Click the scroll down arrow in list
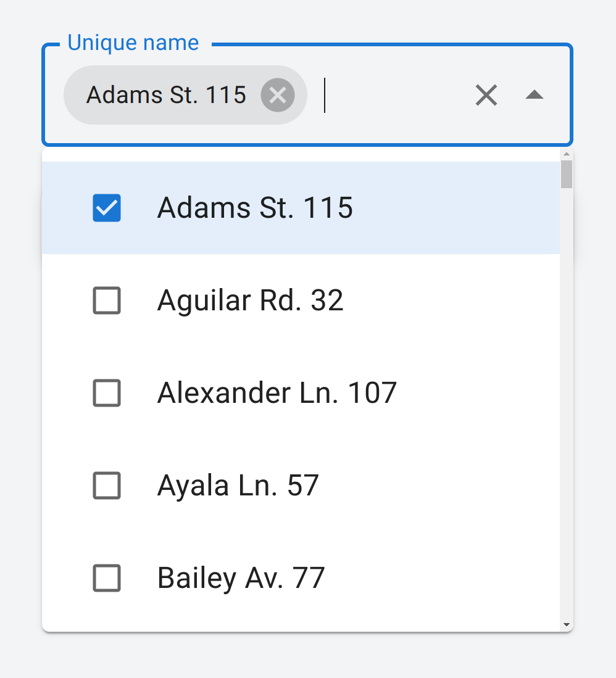Screen dimensions: 616x678 tap(567, 625)
